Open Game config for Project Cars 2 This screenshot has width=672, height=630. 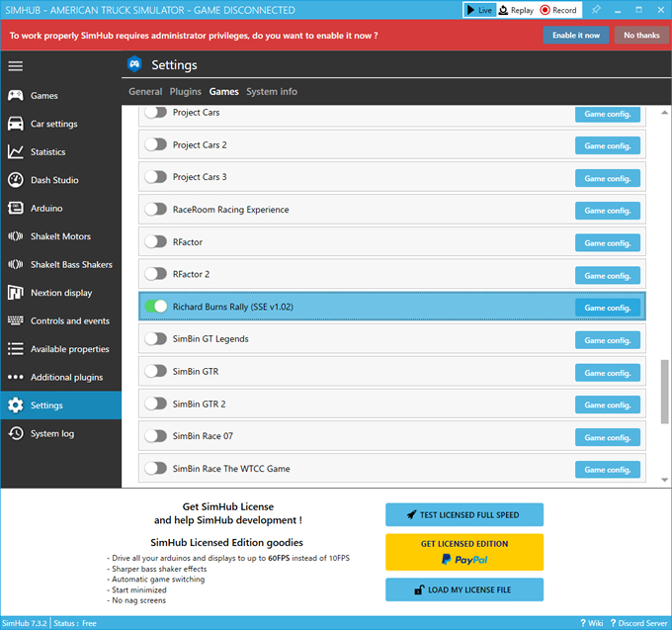click(x=608, y=145)
